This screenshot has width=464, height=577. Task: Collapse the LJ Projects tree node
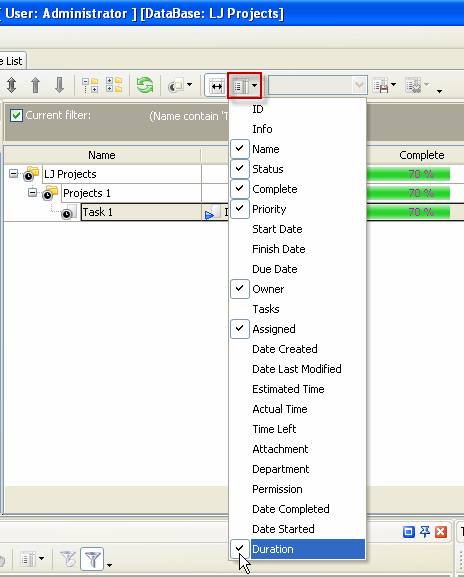(13, 173)
